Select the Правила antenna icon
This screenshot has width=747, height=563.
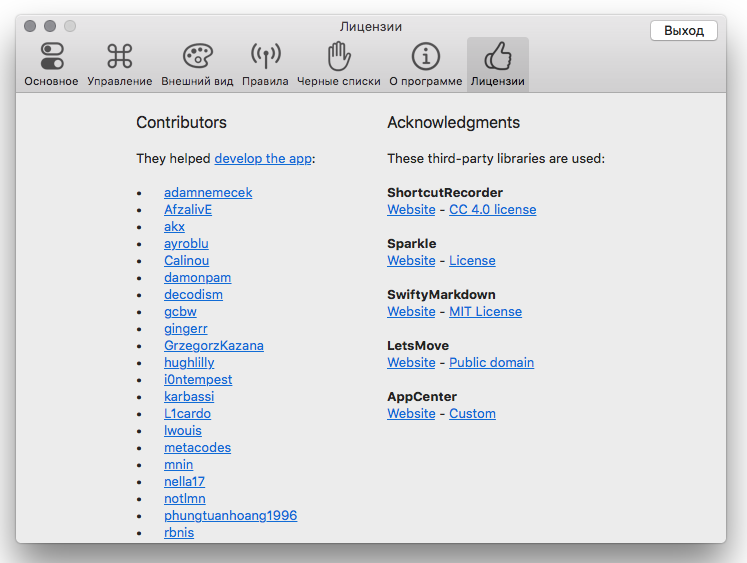click(x=265, y=56)
